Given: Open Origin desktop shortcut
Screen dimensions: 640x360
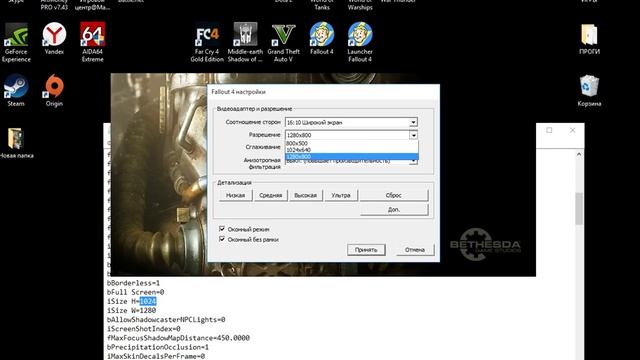Looking at the screenshot, I should point(54,90).
